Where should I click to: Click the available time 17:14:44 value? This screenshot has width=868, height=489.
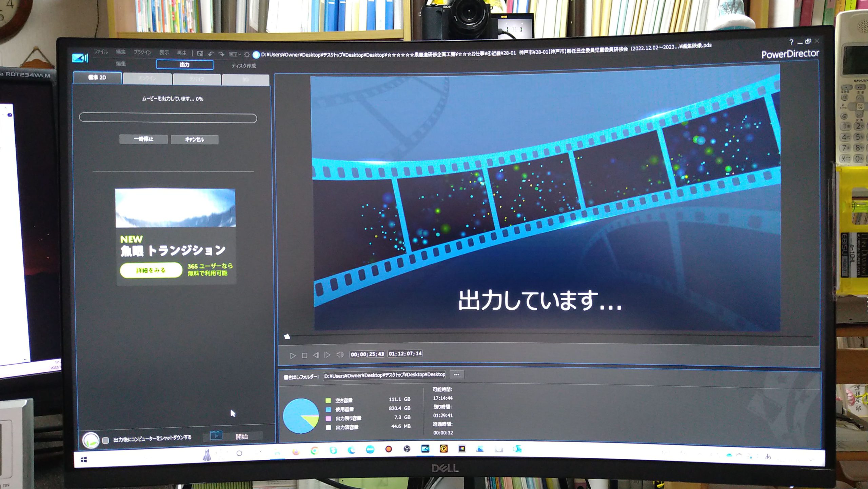(x=442, y=398)
